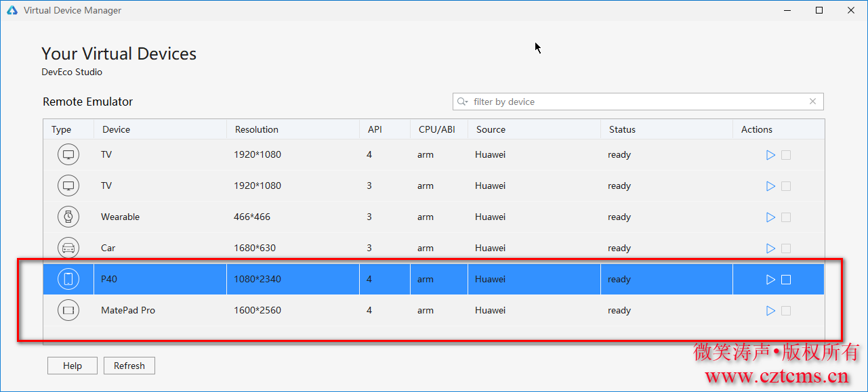
Task: Start the API 4 TV emulator
Action: click(x=770, y=155)
